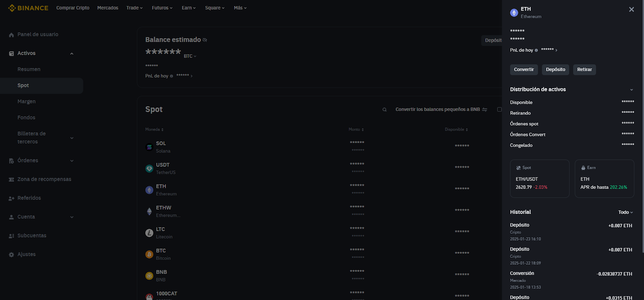Image resolution: width=644 pixels, height=300 pixels.
Task: Click the USDT TetherUS coin icon
Action: tap(149, 168)
